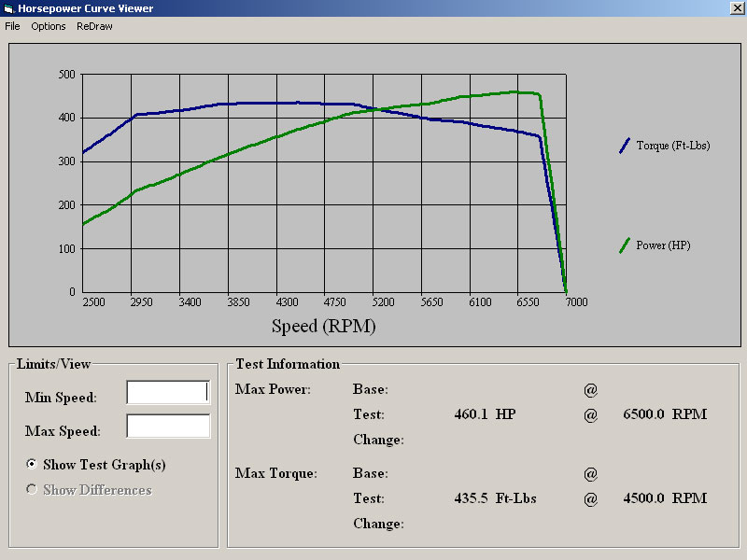747x560 pixels.
Task: Close the Horsepower Curve Viewer window
Action: 737,8
